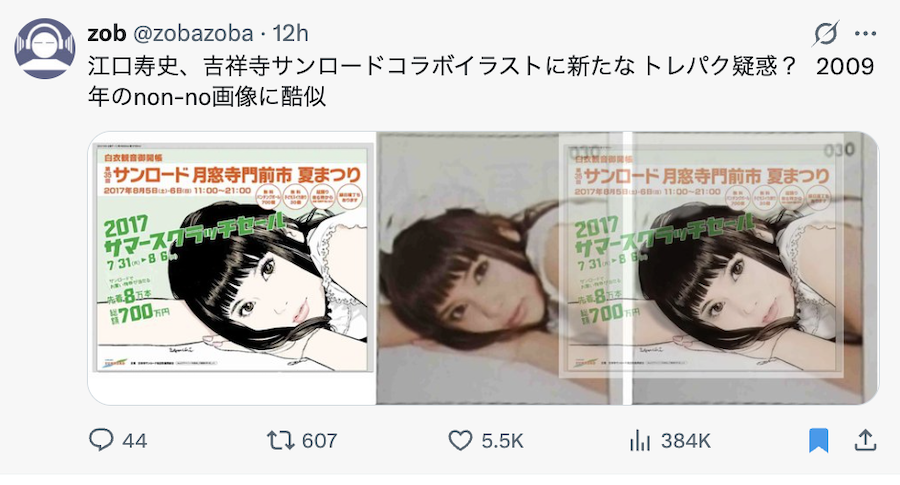Open zob's headphone profile avatar
900x485 pixels.
(45, 48)
